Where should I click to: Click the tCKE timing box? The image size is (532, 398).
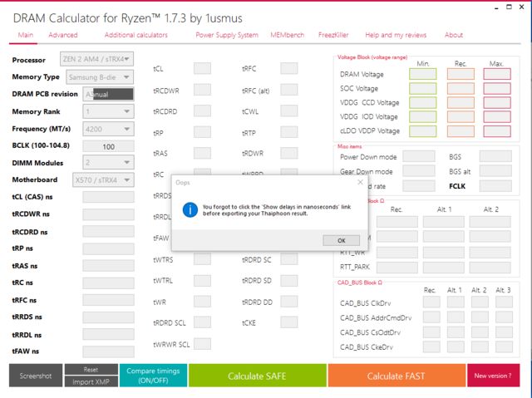pyautogui.click(x=289, y=322)
